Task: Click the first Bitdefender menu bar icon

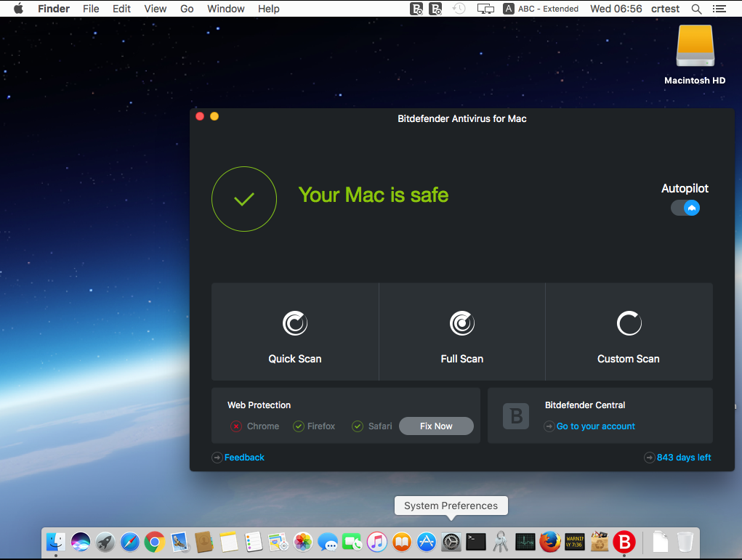Action: pyautogui.click(x=416, y=9)
